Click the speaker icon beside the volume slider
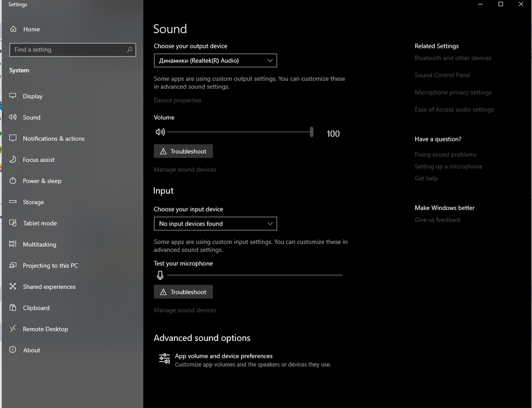The width and height of the screenshot is (532, 408). (160, 132)
